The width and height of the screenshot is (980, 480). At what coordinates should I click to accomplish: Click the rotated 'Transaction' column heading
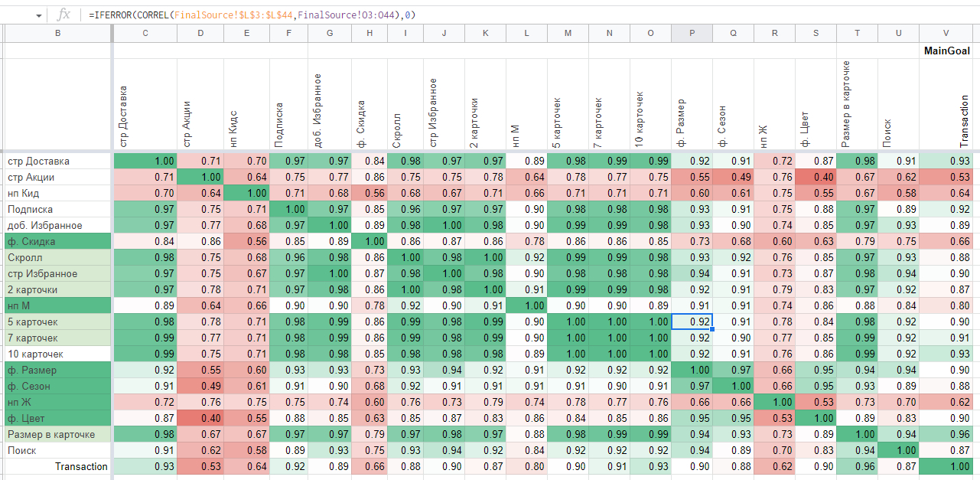click(964, 121)
